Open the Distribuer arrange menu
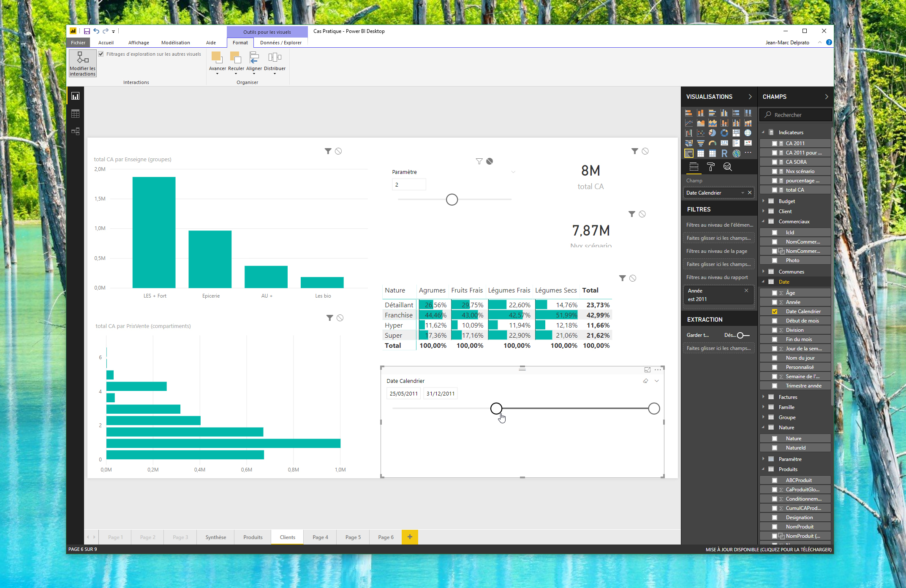 click(x=275, y=63)
